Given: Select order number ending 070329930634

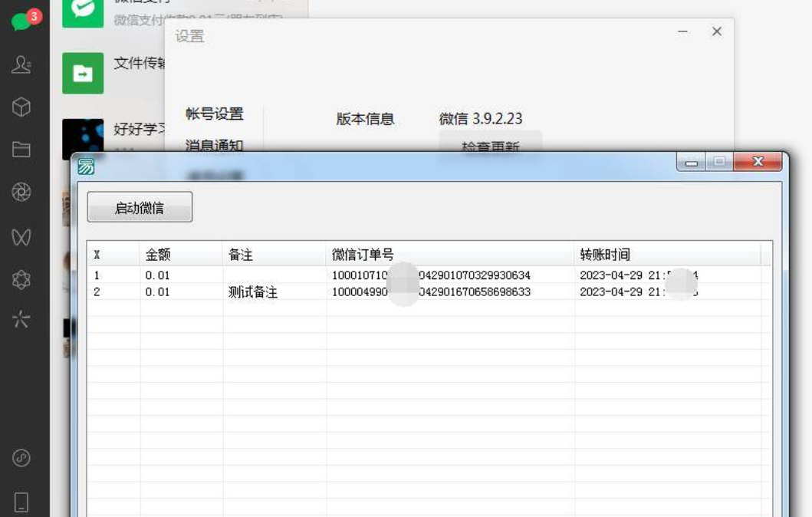Looking at the screenshot, I should coord(431,275).
